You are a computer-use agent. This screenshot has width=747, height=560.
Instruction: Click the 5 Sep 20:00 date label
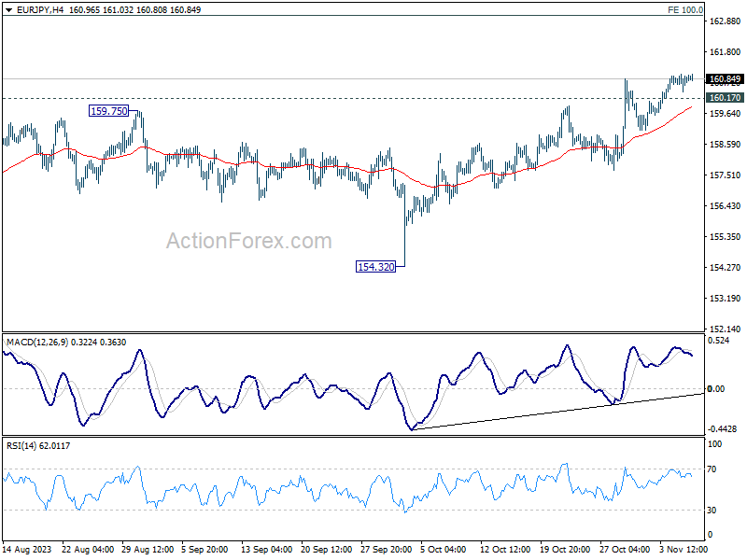tap(204, 549)
